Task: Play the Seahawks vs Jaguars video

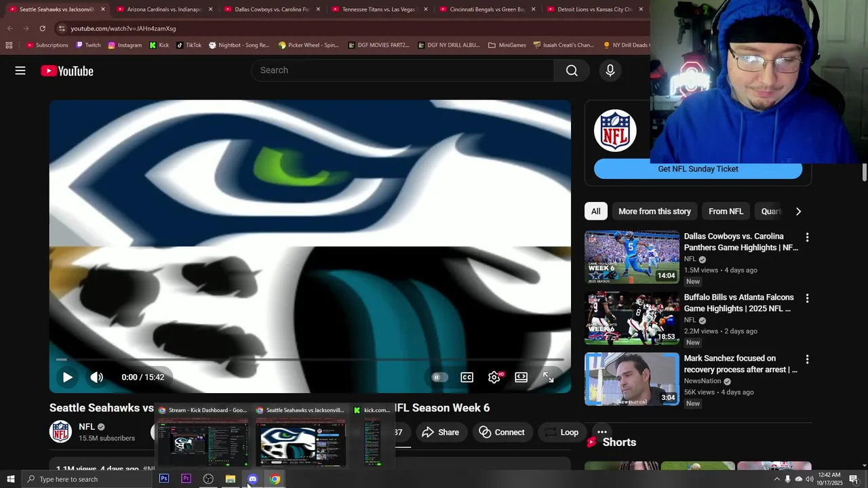Action: click(67, 378)
